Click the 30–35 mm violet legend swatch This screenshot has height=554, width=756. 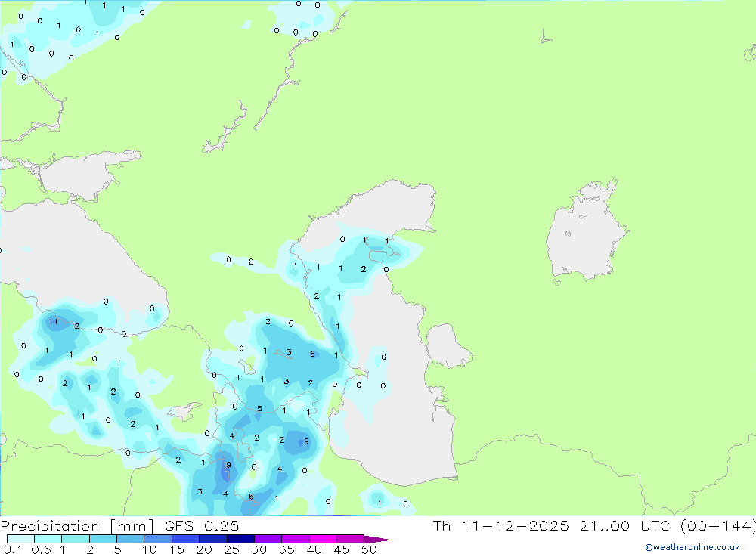pos(268,539)
